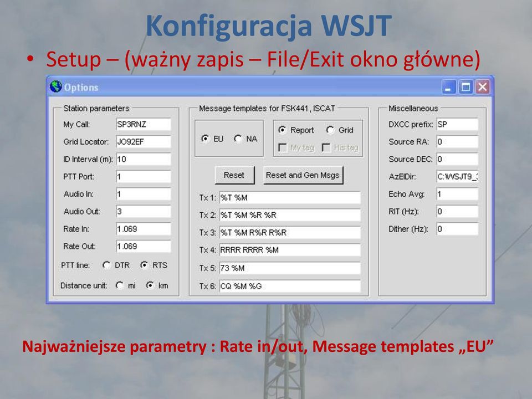Click the Rate In field
The image size is (532, 399).
[143, 229]
